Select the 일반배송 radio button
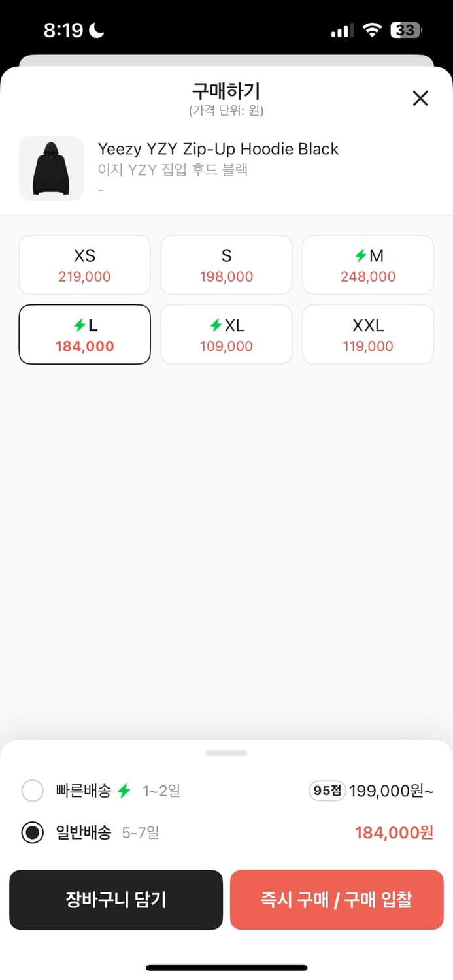 point(33,832)
